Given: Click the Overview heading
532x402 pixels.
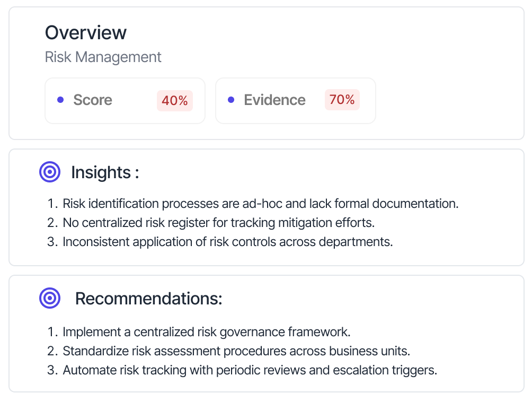Looking at the screenshot, I should (86, 32).
